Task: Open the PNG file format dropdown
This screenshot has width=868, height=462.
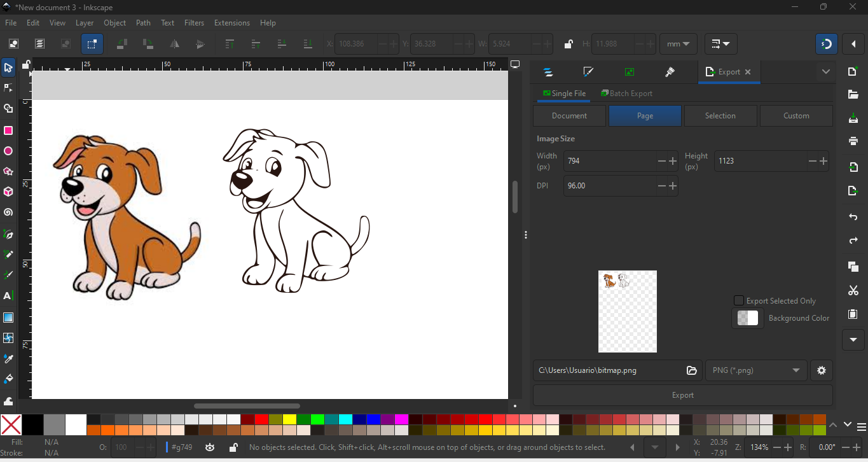Action: coord(755,370)
